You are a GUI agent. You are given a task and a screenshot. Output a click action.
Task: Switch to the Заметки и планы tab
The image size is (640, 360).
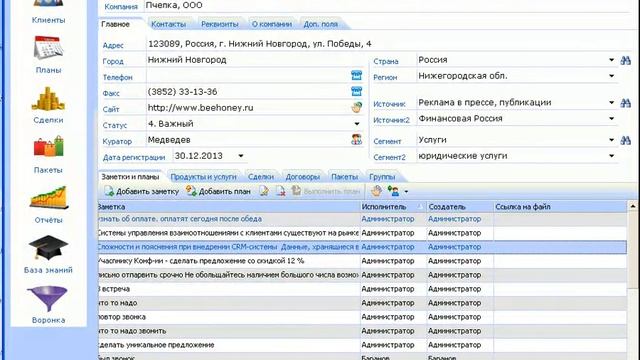tap(130, 177)
